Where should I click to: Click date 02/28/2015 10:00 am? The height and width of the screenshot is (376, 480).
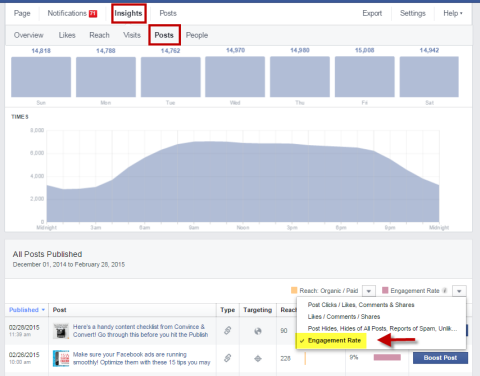(24, 358)
